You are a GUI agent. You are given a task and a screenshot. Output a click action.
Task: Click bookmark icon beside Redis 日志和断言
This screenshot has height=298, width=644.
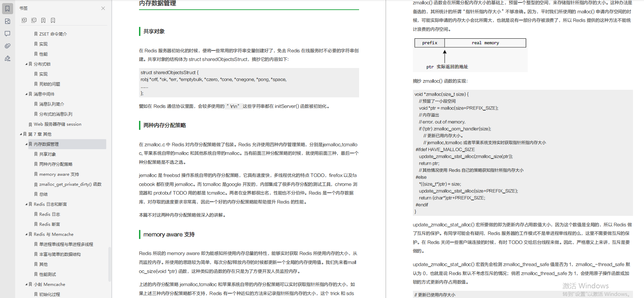[30, 204]
